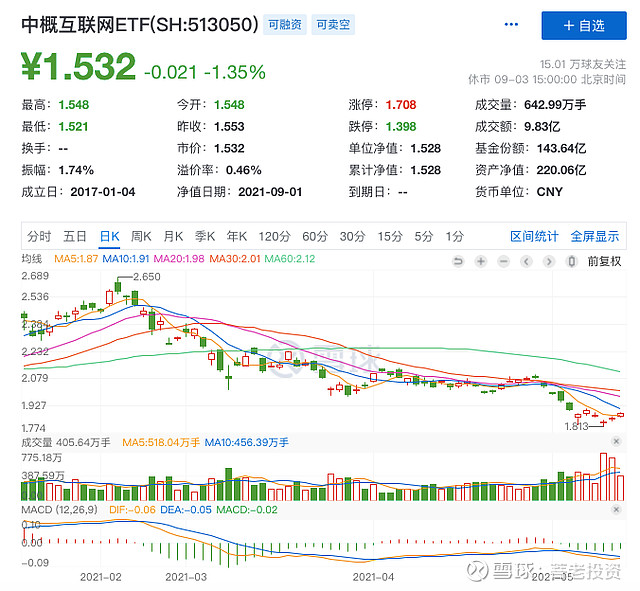
Task: Switch to the 分时 chart tab
Action: tap(39, 236)
